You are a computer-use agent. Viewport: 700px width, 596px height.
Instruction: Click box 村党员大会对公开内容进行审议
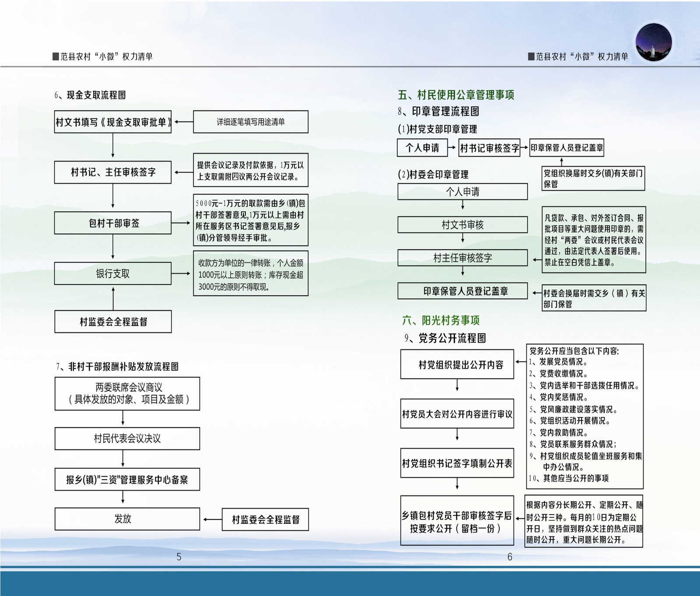(x=457, y=414)
